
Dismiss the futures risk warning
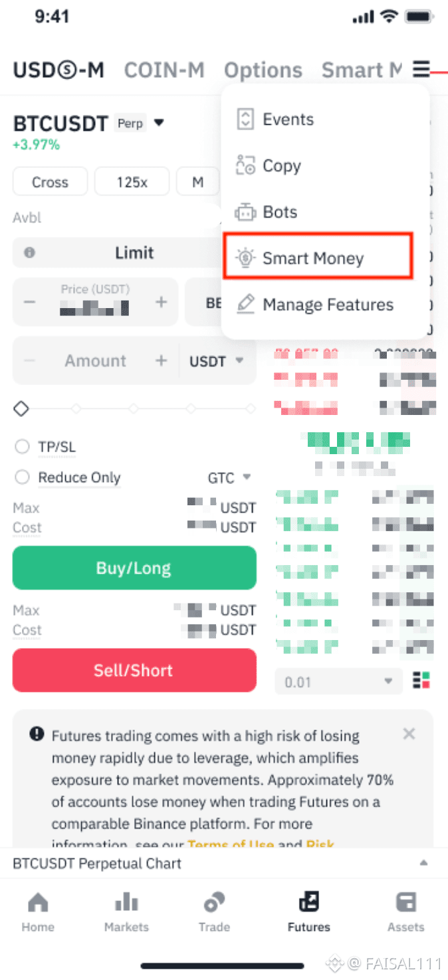pyautogui.click(x=409, y=734)
